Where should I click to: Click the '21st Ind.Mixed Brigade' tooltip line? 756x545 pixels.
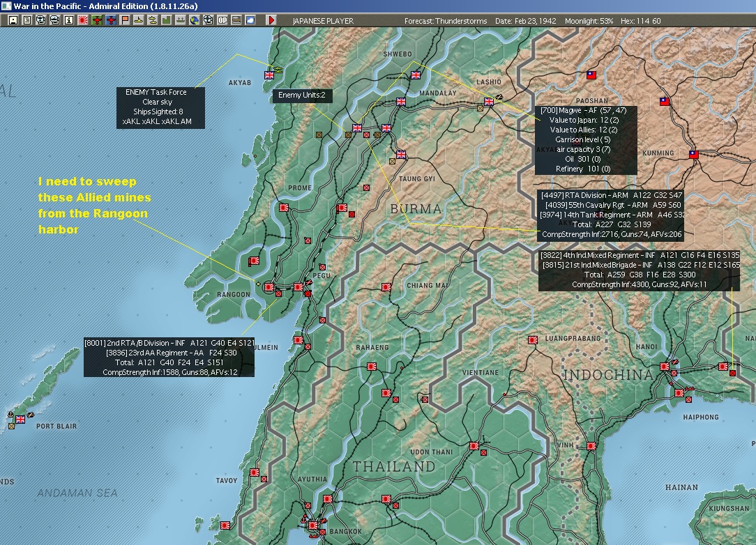[641, 265]
